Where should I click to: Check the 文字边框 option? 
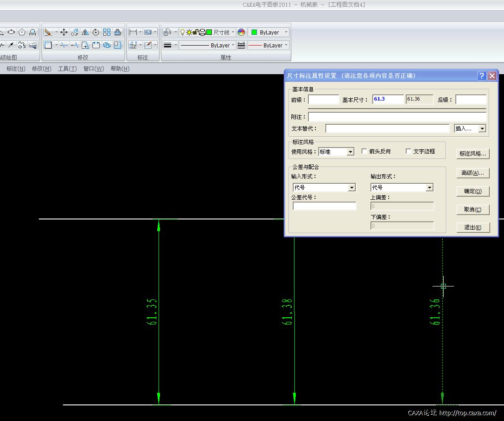(408, 152)
